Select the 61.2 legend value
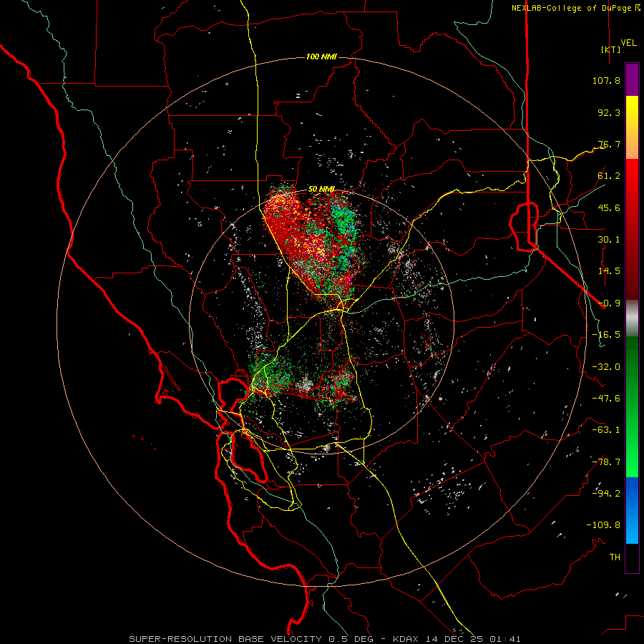 coord(609,176)
